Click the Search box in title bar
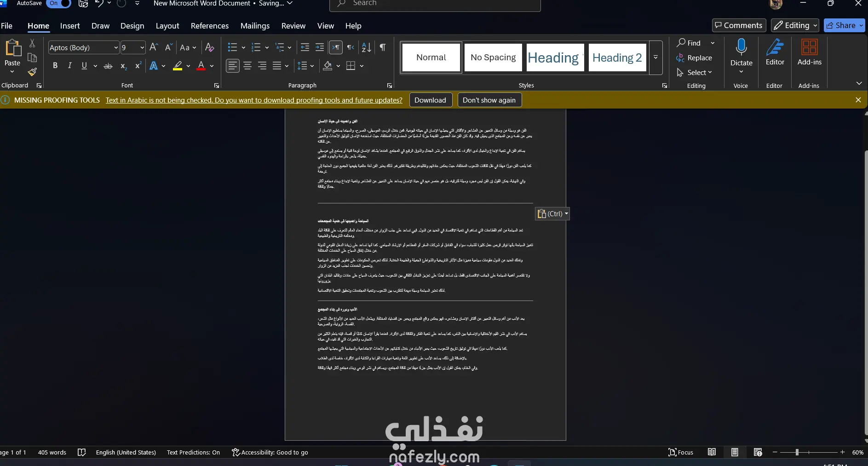The image size is (868, 466). pos(435,4)
